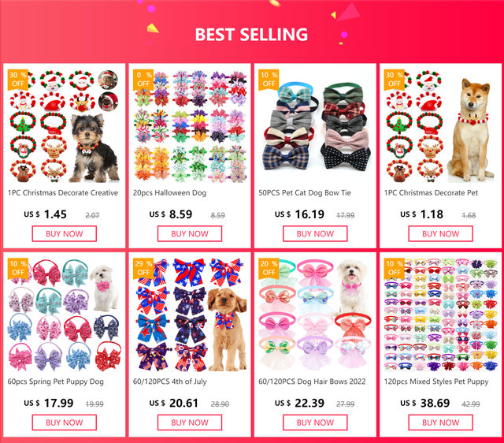This screenshot has height=443, width=504.
Task: Open the plaid bow ties product image
Action: 315,126
